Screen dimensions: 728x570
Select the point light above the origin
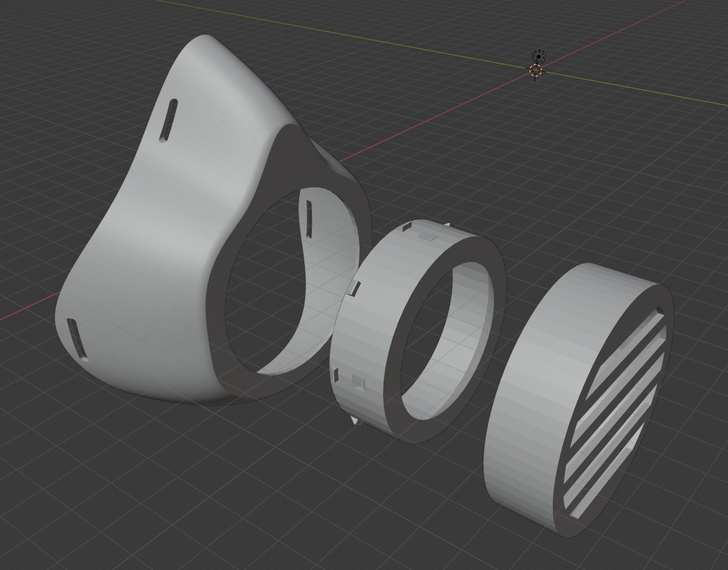(x=538, y=57)
